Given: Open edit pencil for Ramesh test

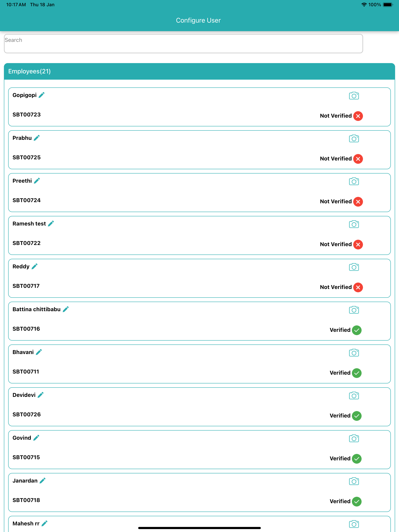Looking at the screenshot, I should (51, 223).
